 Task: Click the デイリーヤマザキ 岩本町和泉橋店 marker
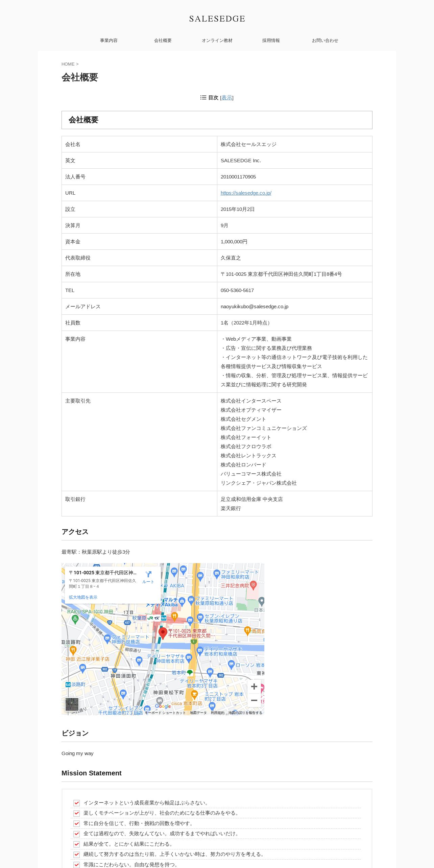point(200,651)
